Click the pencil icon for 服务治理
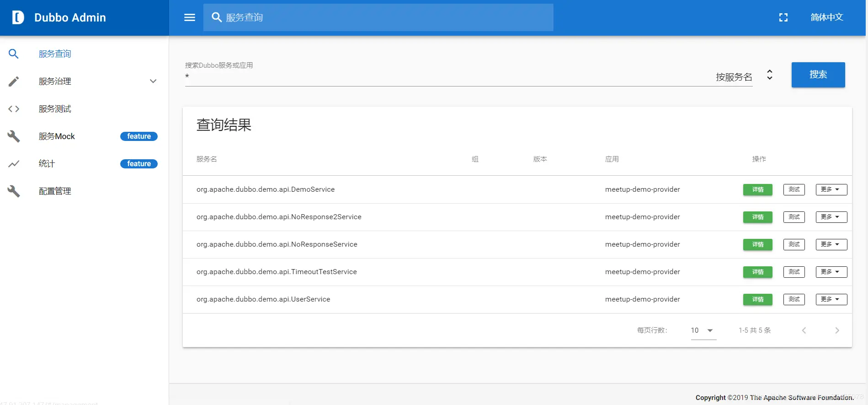 click(14, 81)
